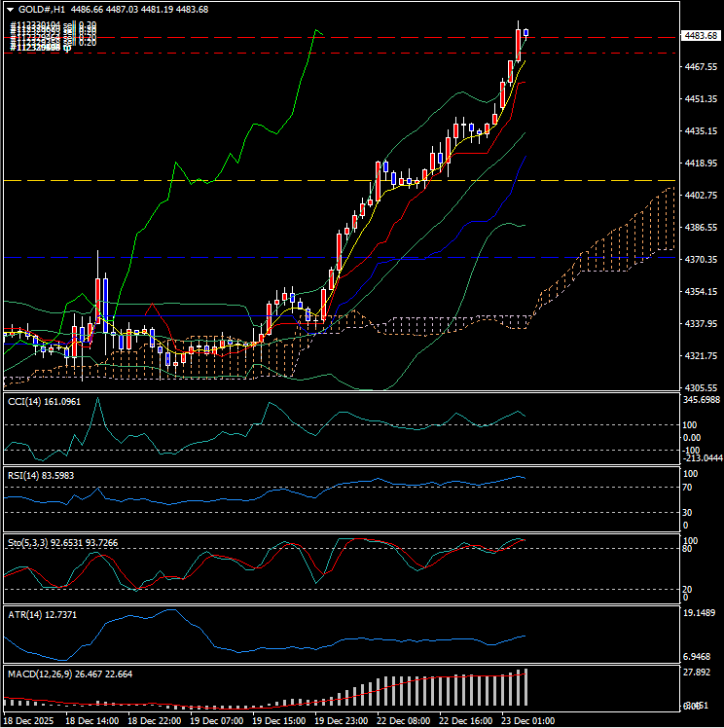The height and width of the screenshot is (728, 724).
Task: Click the tallest MACD histogram bar at right
Action: pyautogui.click(x=525, y=687)
